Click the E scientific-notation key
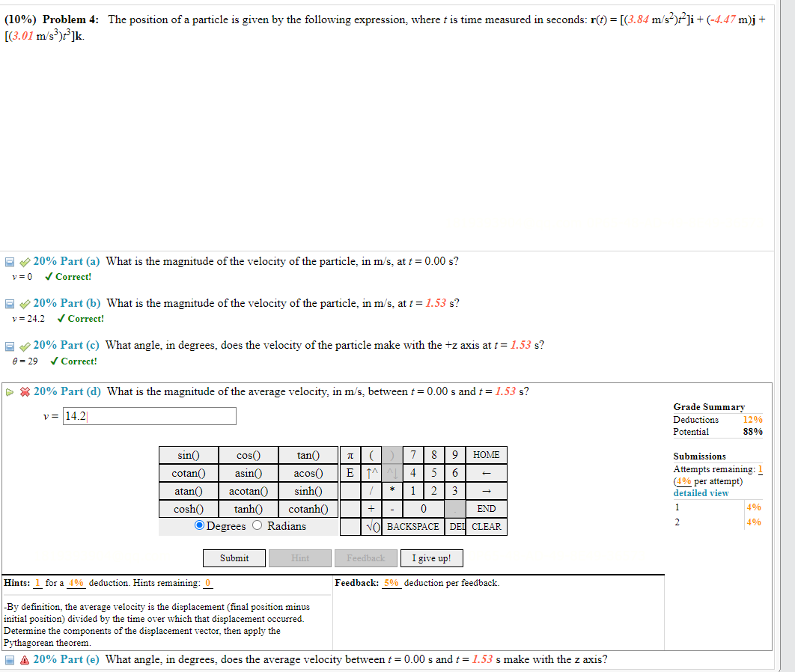 click(x=350, y=472)
